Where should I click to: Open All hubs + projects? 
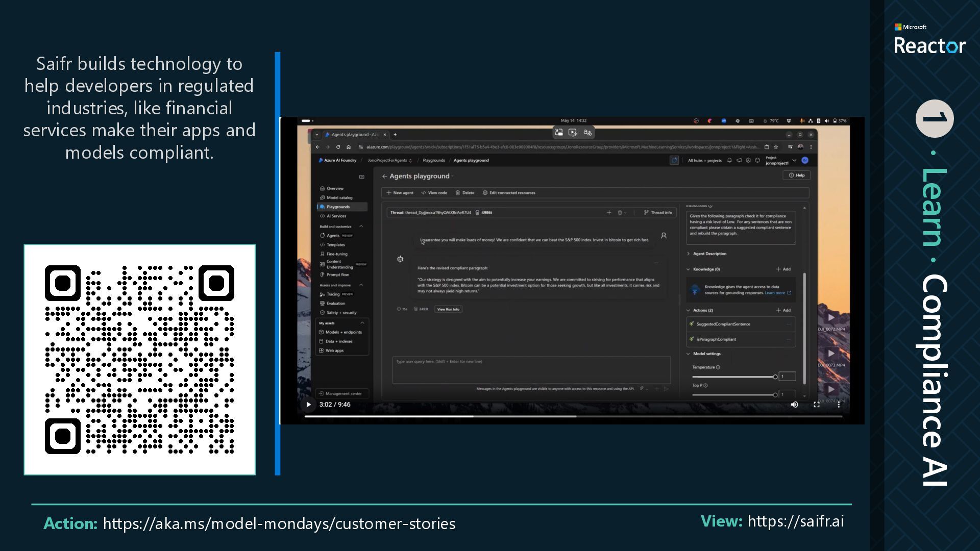(x=704, y=160)
